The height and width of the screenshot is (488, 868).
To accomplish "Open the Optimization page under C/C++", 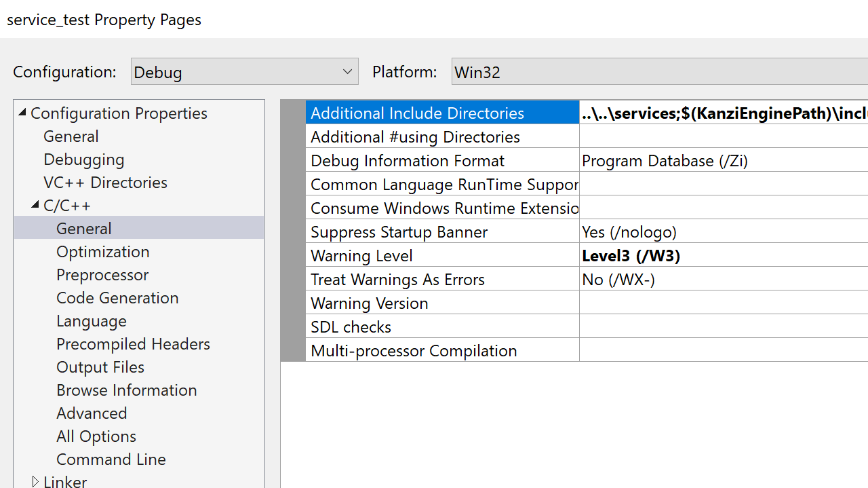I will pyautogui.click(x=102, y=252).
